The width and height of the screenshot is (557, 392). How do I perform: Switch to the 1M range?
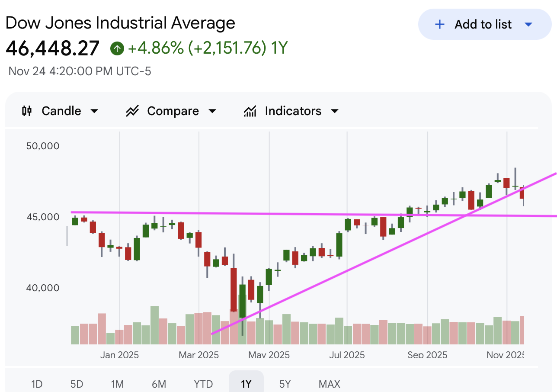117,384
